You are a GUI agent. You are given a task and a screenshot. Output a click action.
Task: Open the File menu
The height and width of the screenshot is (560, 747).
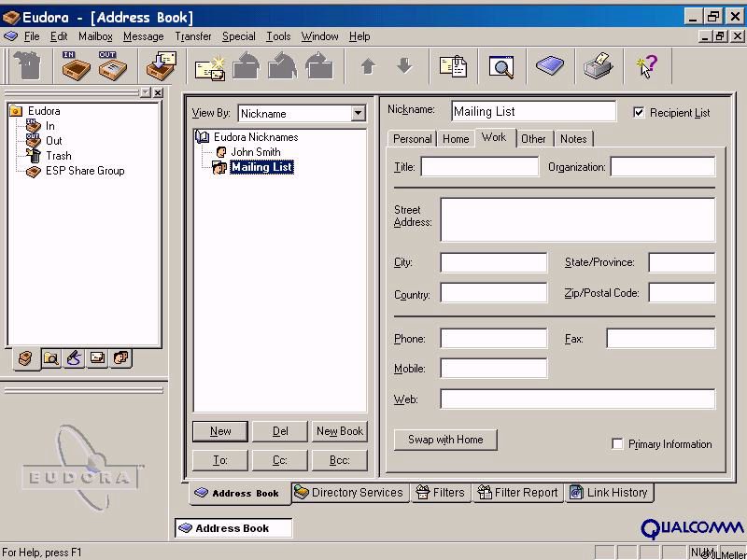click(x=32, y=36)
